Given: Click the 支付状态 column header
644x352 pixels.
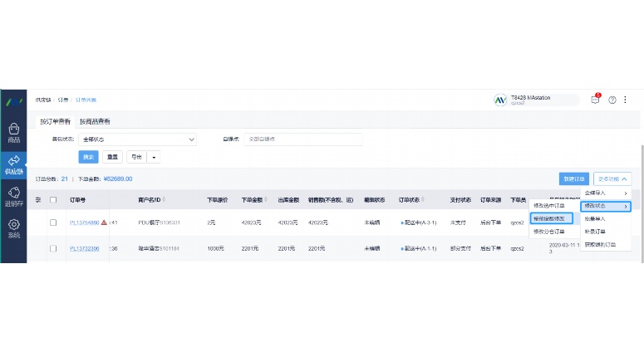Looking at the screenshot, I should (460, 200).
